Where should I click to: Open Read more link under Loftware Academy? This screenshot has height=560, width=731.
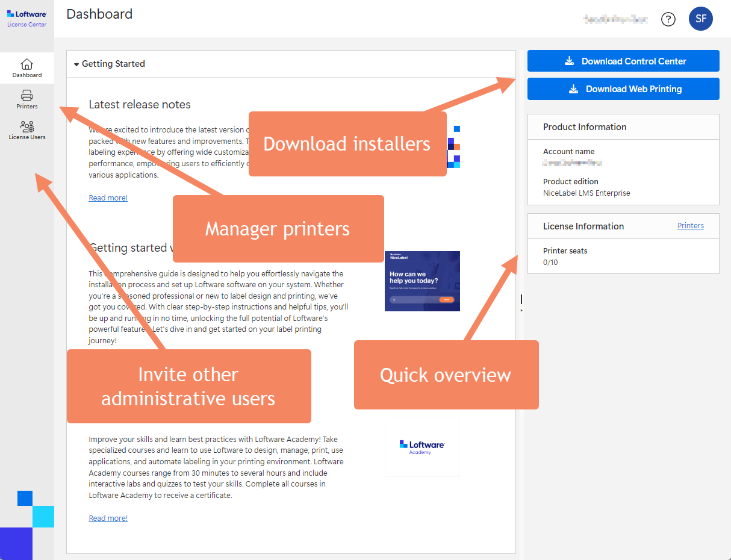click(108, 518)
